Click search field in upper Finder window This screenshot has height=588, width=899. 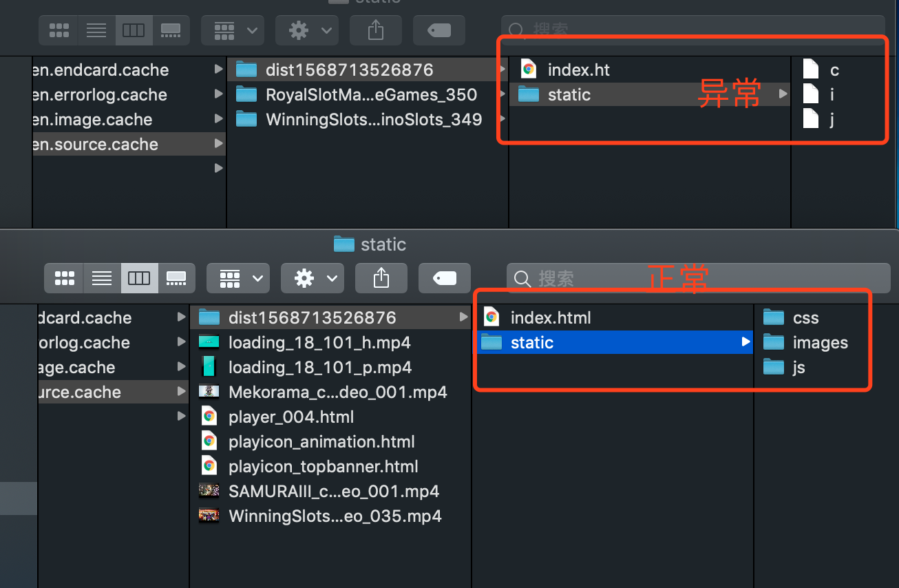click(x=693, y=30)
